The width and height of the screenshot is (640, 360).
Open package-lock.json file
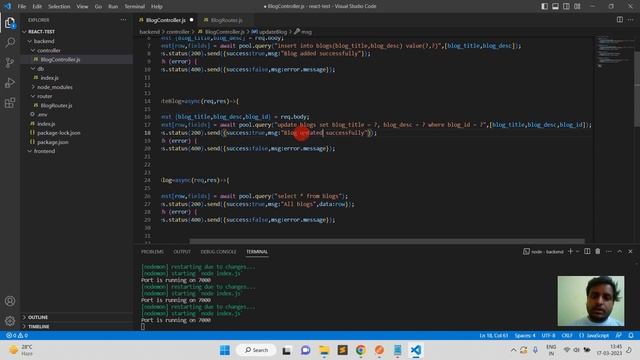pyautogui.click(x=58, y=133)
